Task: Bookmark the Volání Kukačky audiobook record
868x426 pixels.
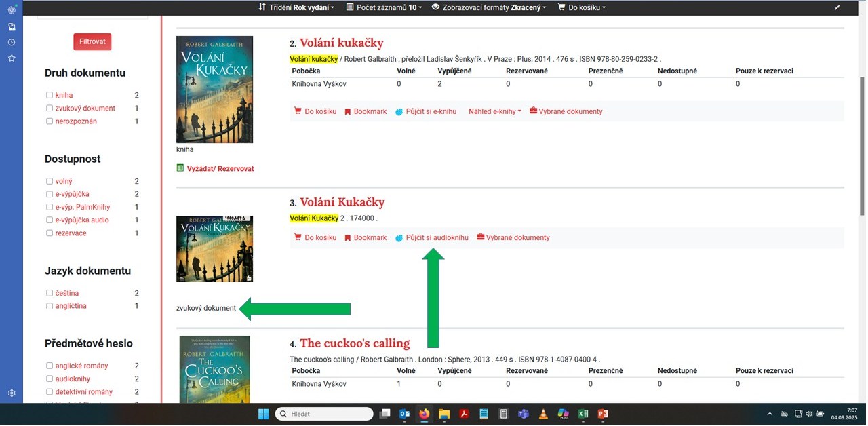Action: (x=365, y=238)
